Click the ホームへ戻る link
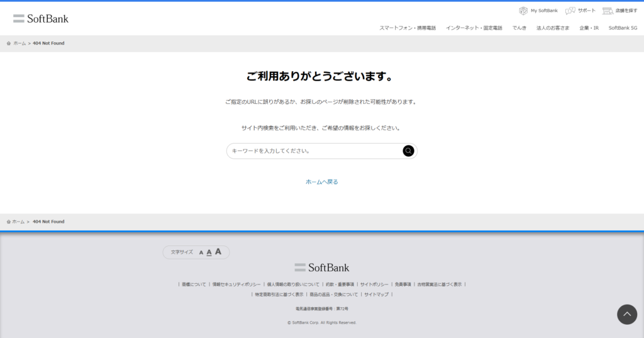The width and height of the screenshot is (644, 338). coord(322,182)
